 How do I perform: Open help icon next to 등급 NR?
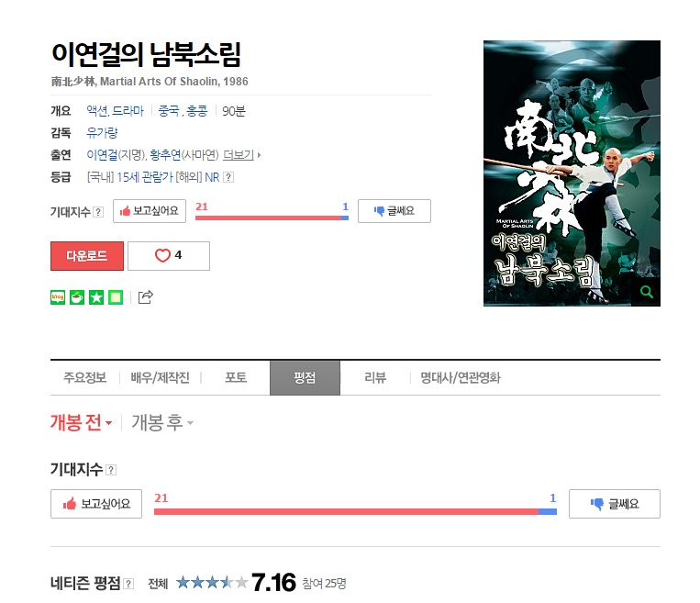tap(228, 177)
